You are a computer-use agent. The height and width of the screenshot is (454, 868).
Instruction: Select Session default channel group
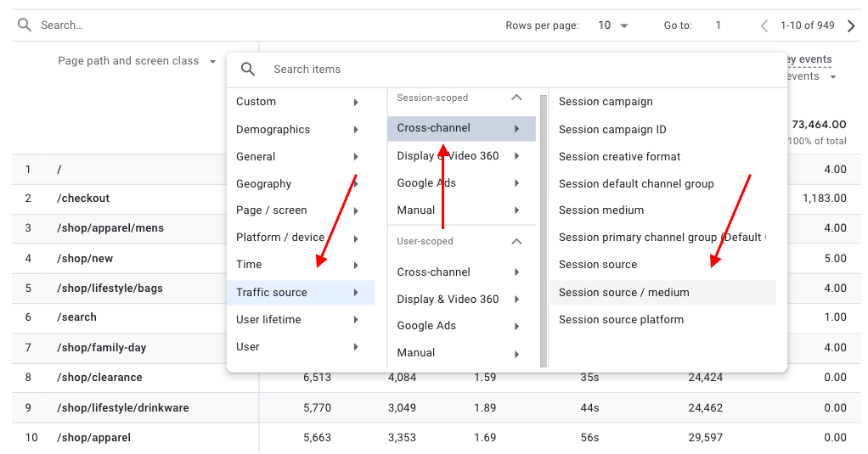pos(636,183)
